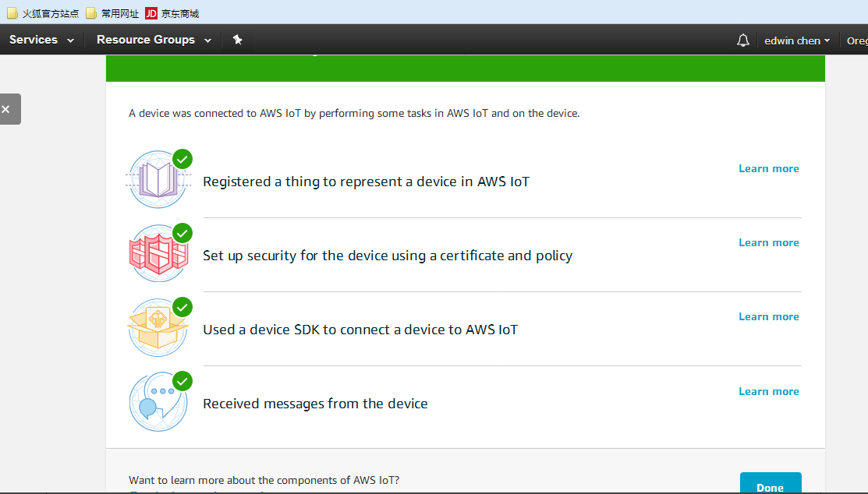Select 'Received messages from the device' text
The width and height of the screenshot is (868, 494).
click(x=315, y=404)
